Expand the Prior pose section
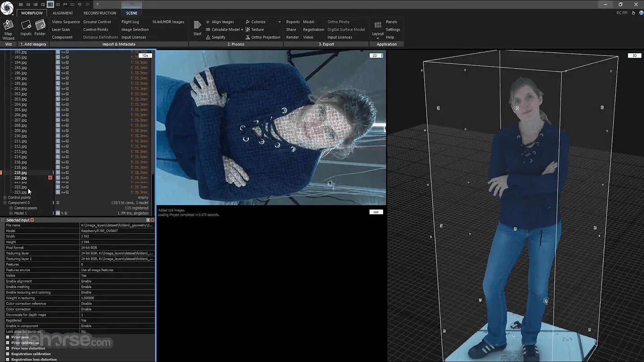This screenshot has width=644, height=362. [x=7, y=337]
